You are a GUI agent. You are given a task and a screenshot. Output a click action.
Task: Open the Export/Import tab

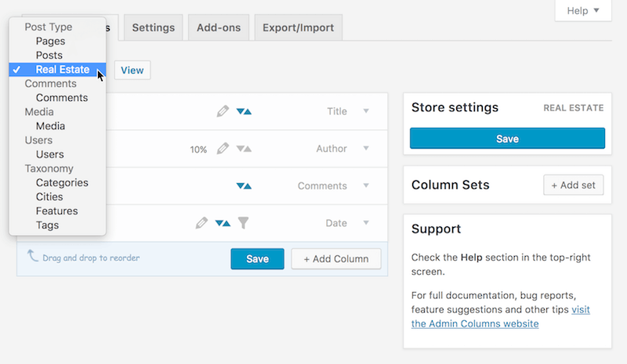click(299, 27)
